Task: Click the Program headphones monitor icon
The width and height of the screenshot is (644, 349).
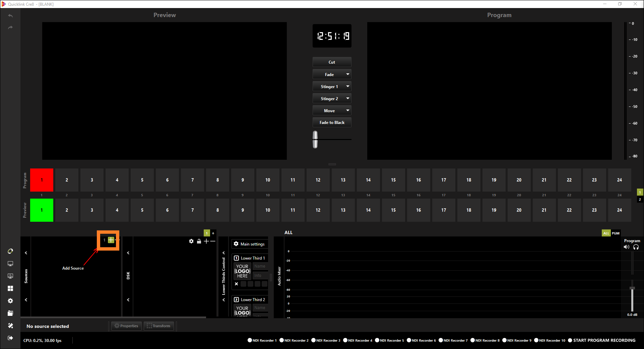Action: pyautogui.click(x=636, y=247)
